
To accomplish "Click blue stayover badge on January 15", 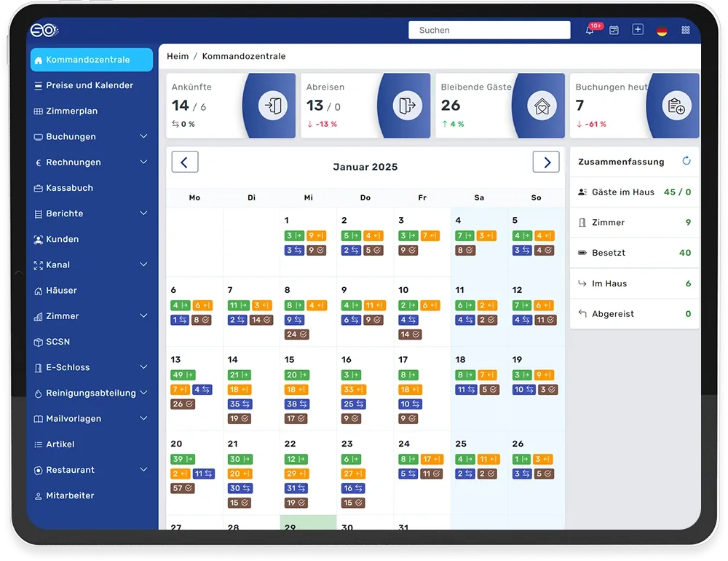I will pyautogui.click(x=297, y=404).
